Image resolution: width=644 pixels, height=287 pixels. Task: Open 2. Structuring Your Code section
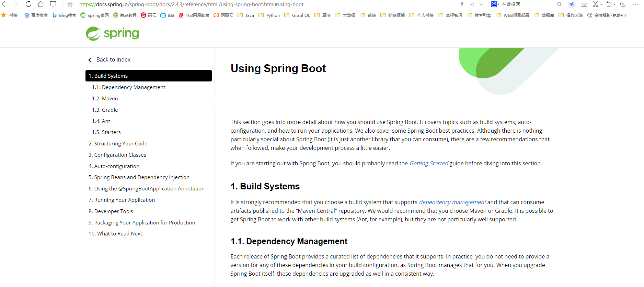118,144
